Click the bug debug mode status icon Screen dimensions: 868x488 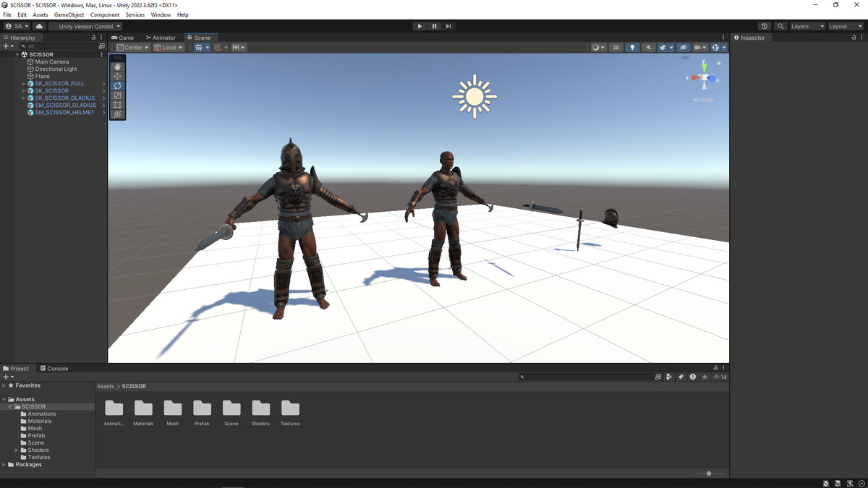tap(826, 483)
